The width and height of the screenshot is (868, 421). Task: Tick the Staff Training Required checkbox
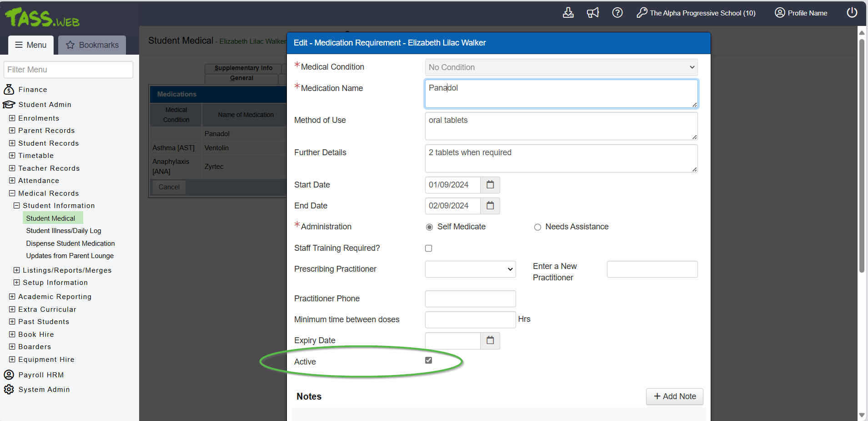(428, 248)
